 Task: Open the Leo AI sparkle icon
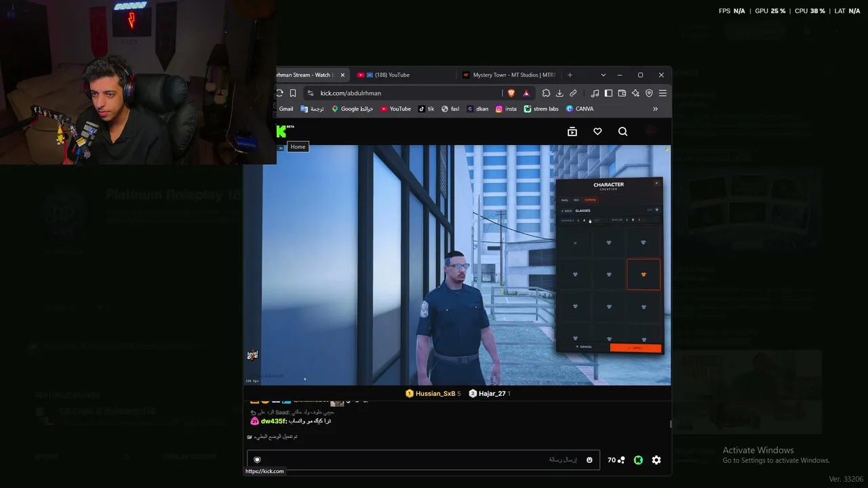pos(635,93)
